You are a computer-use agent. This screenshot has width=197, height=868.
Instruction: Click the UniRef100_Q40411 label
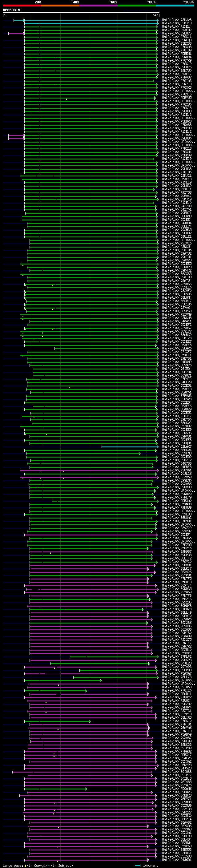(x=176, y=321)
